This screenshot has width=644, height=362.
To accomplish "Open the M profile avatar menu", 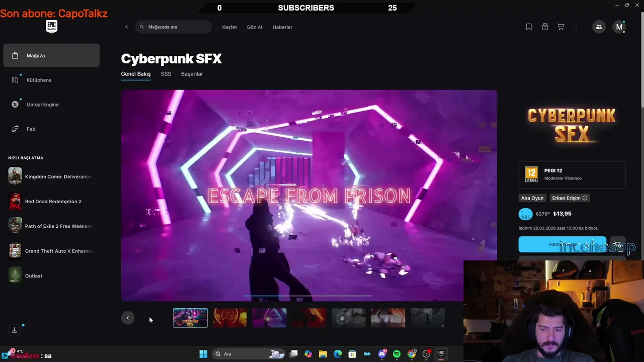I will (619, 27).
